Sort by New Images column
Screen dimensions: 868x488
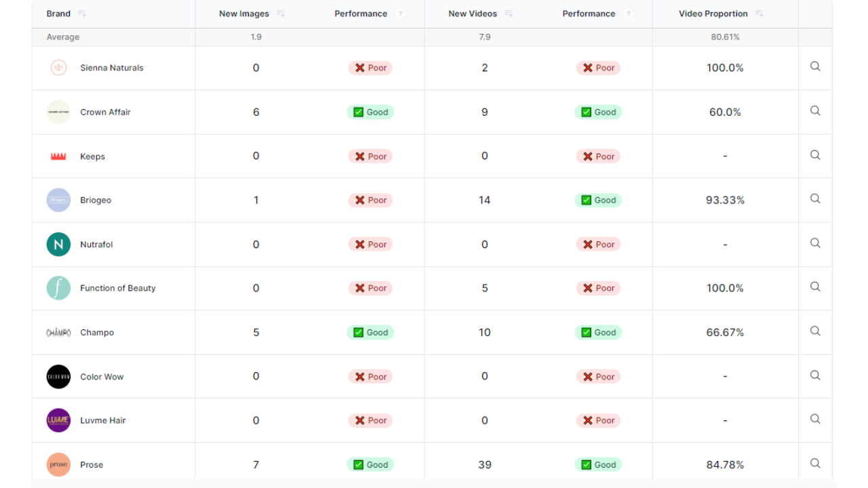pos(281,14)
